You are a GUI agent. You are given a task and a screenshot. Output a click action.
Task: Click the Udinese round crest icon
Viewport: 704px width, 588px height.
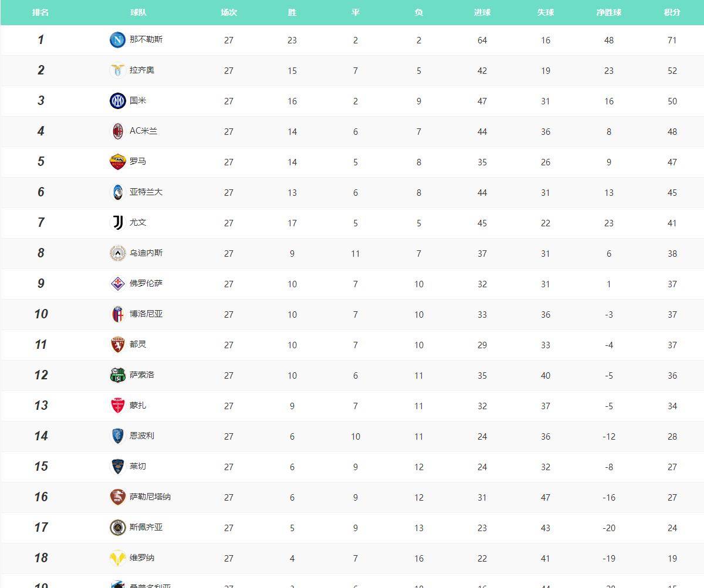117,253
